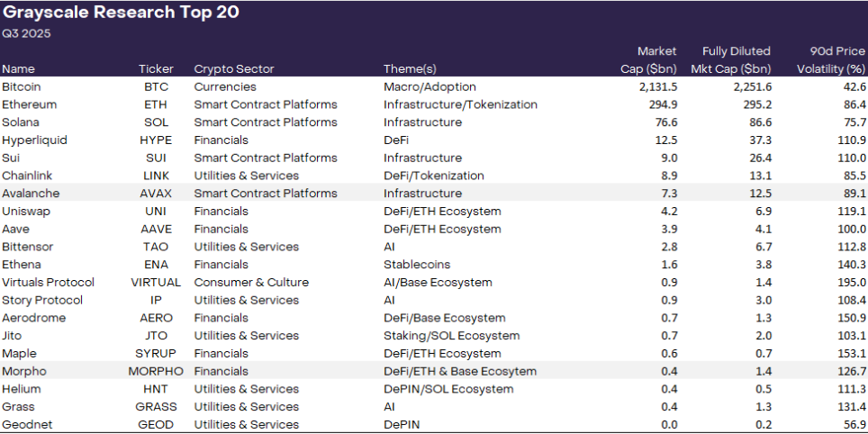Select the 'JTO' ticker cell
868x434 pixels.
156,336
